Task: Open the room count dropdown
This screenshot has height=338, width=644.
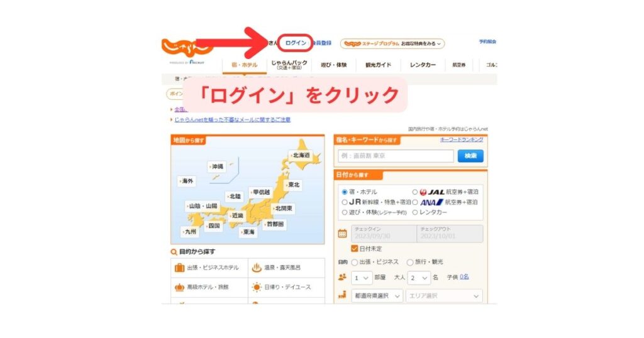Action: click(x=362, y=278)
